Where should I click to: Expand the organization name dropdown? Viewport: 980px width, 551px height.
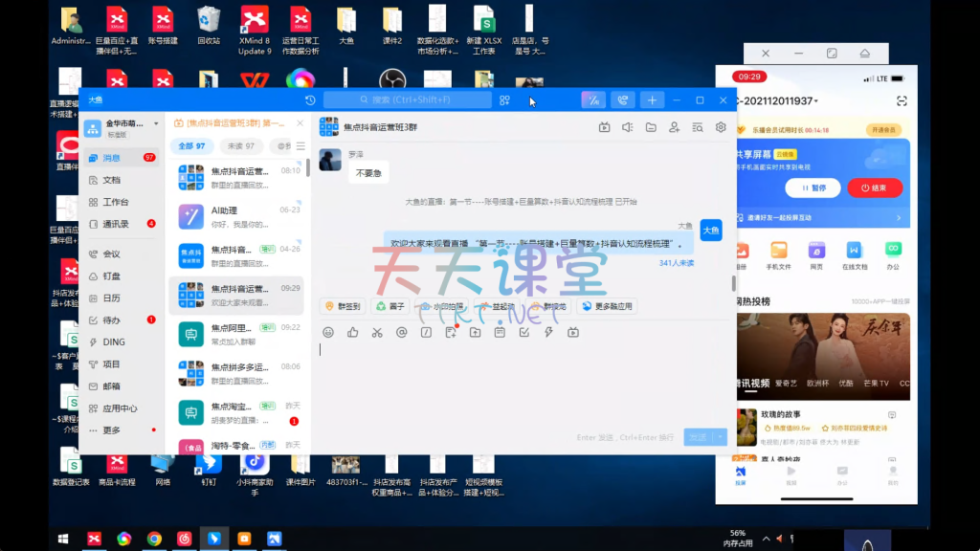click(x=154, y=123)
